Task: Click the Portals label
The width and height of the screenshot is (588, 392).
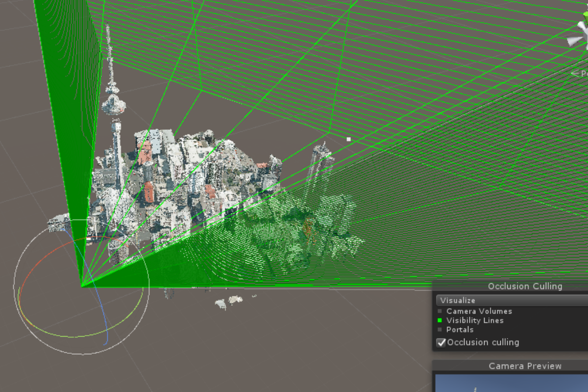Action: (x=460, y=330)
